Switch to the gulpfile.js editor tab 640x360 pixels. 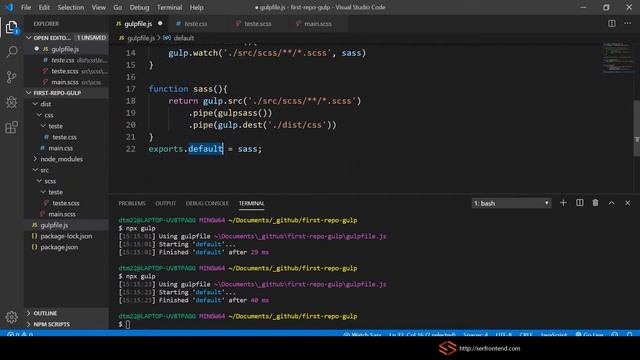(x=139, y=24)
